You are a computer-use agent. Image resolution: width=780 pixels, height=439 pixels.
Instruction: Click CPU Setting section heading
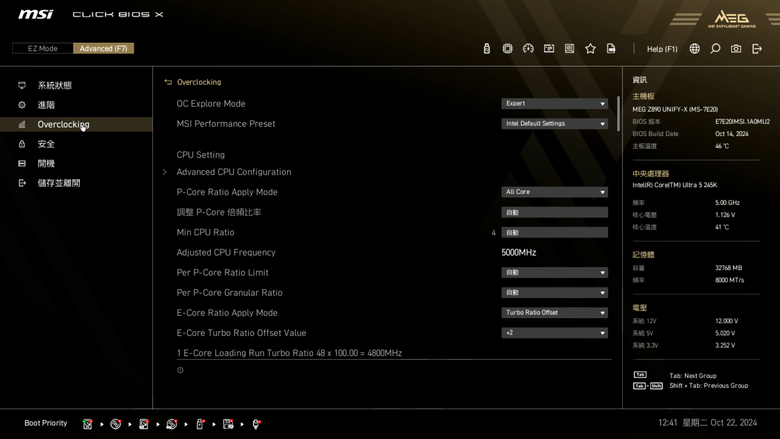click(x=200, y=155)
